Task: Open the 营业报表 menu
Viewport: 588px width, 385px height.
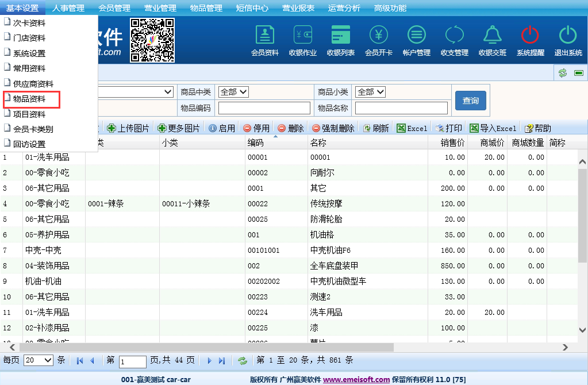Action: tap(298, 8)
